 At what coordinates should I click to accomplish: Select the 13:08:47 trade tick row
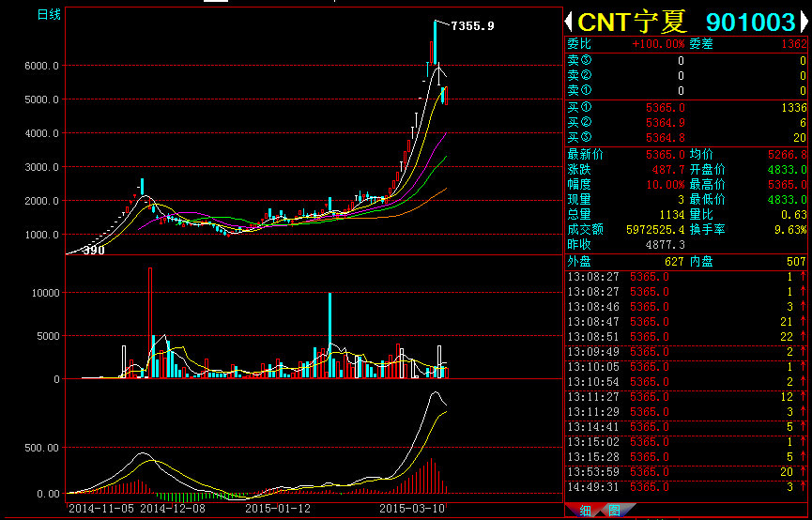click(x=686, y=322)
